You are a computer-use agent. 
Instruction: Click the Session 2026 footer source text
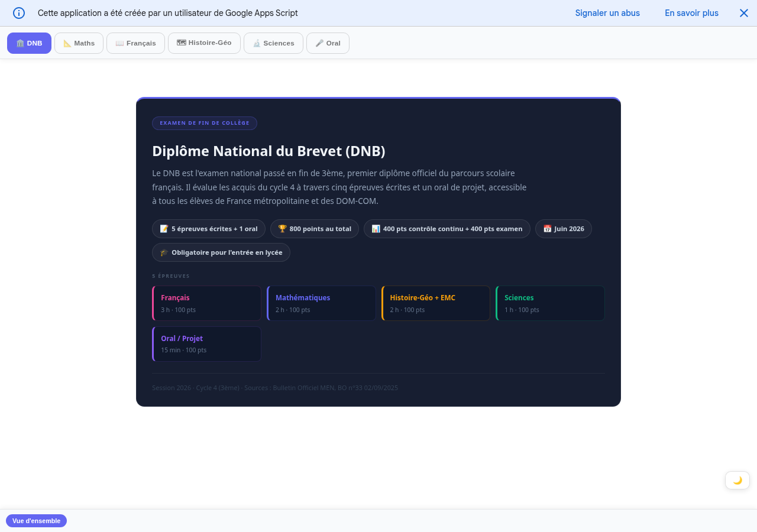pyautogui.click(x=275, y=388)
